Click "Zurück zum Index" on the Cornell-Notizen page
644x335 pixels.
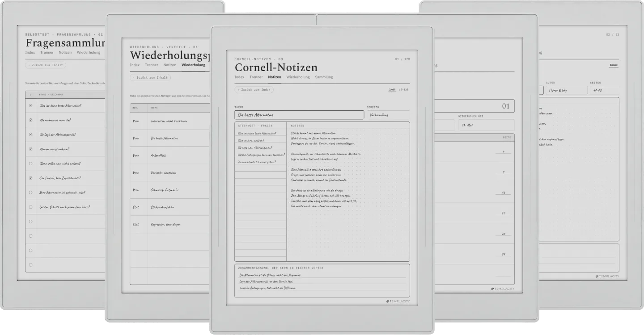tap(254, 90)
